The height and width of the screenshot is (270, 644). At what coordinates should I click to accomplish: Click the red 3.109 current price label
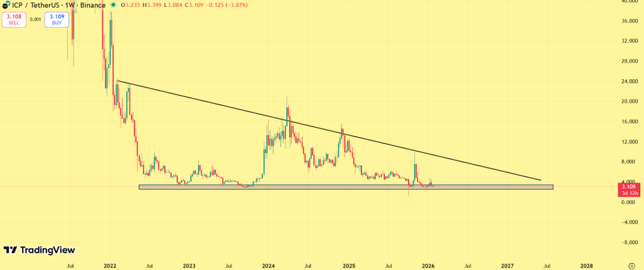click(x=628, y=187)
